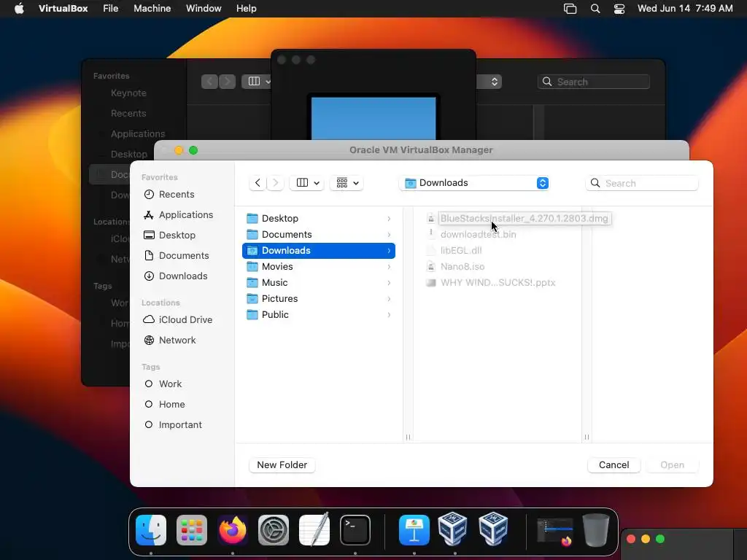The width and height of the screenshot is (747, 560).
Task: Filter by the Home tag
Action: (x=171, y=404)
